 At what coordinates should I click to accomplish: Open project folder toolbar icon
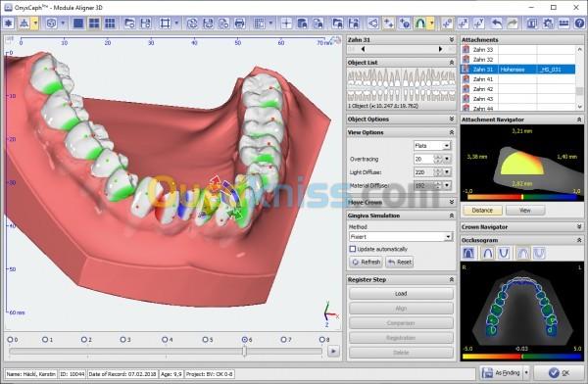129,24
